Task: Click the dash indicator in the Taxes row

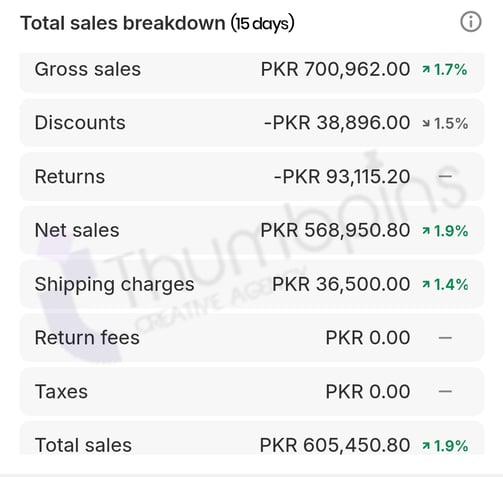Action: (445, 391)
